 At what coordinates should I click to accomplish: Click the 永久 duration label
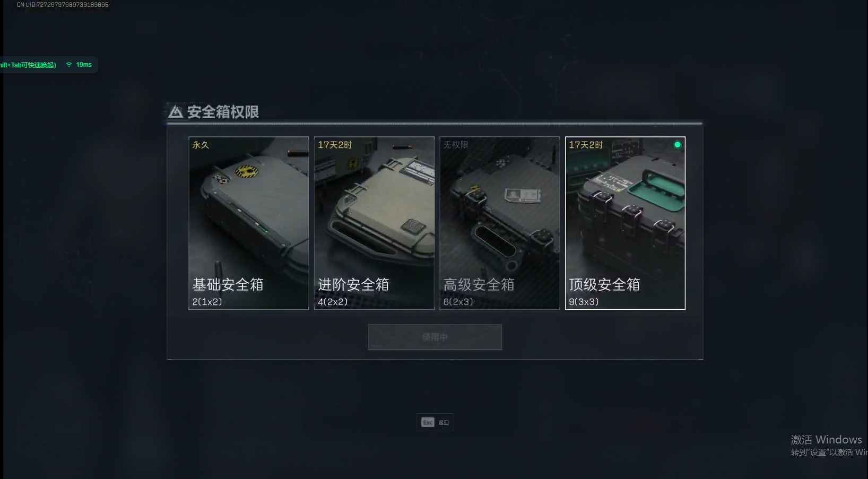201,145
